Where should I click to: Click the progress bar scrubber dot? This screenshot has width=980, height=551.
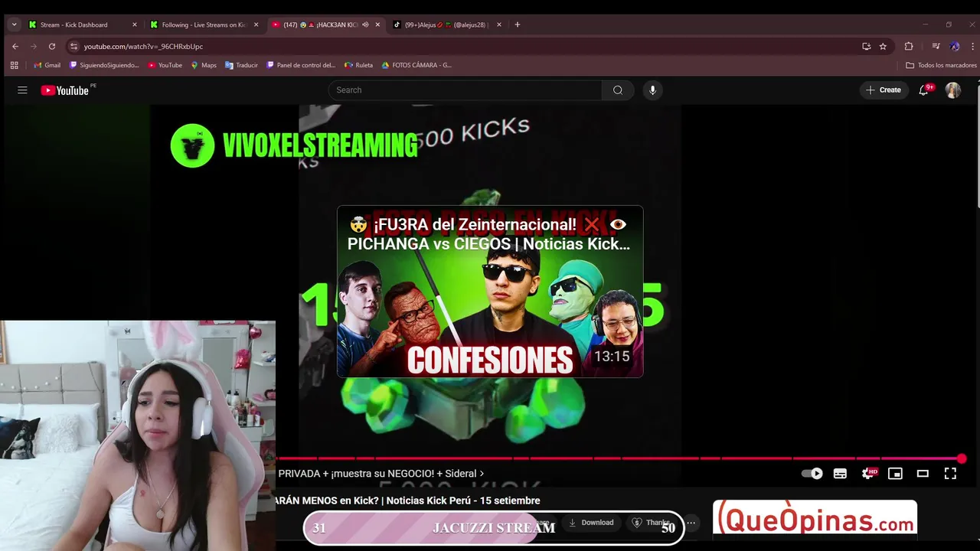pyautogui.click(x=962, y=458)
